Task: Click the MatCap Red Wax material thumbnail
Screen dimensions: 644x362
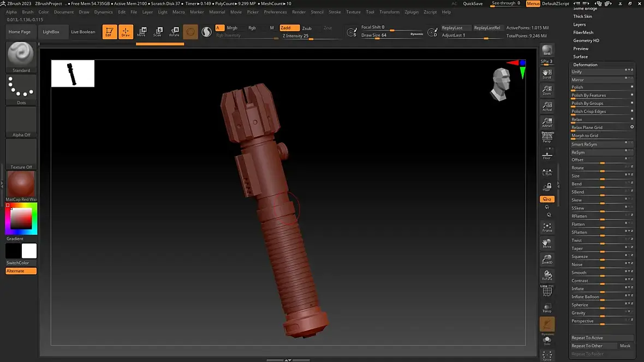Action: (21, 185)
